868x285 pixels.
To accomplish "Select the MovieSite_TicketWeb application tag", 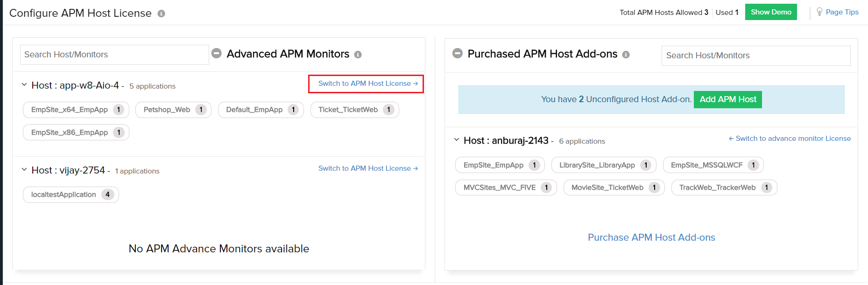I will (x=607, y=188).
